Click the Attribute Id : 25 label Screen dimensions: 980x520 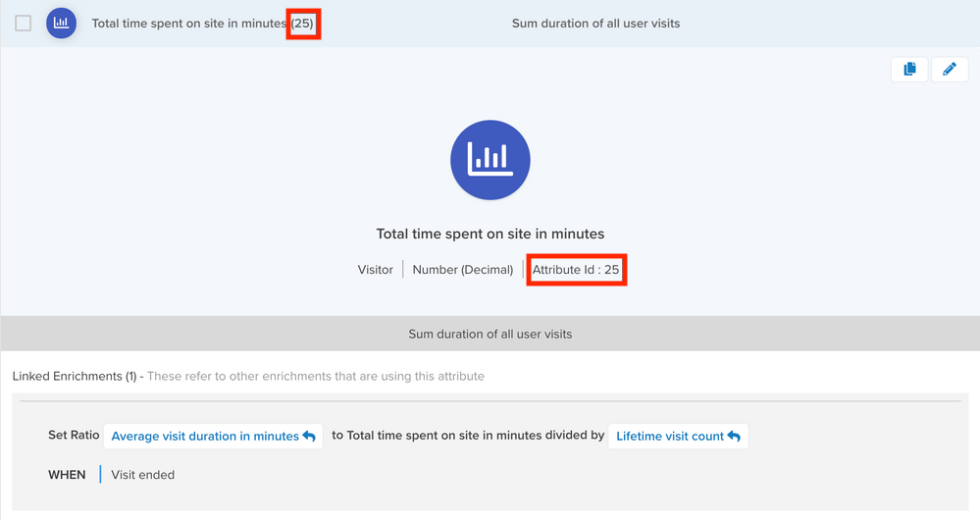576,270
